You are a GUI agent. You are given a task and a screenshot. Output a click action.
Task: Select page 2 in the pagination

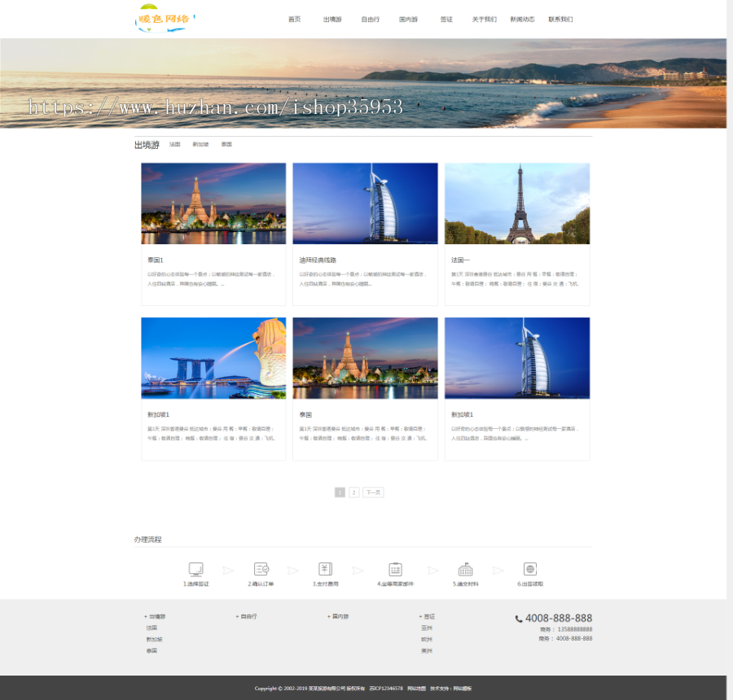tap(353, 492)
